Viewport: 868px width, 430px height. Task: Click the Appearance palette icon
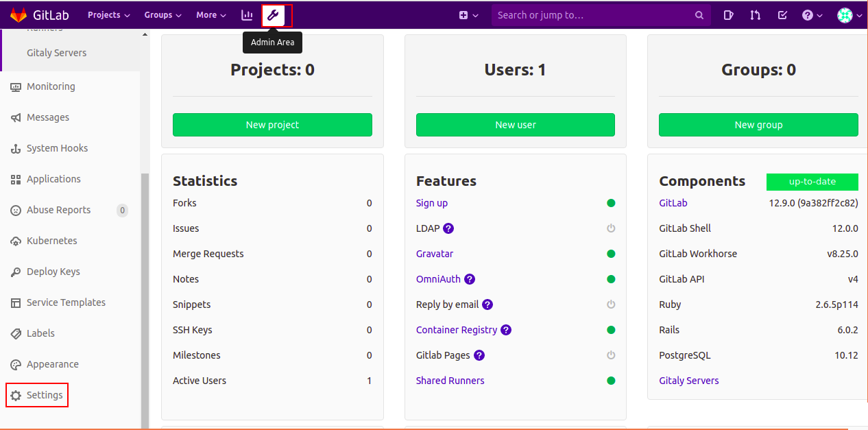click(x=16, y=364)
